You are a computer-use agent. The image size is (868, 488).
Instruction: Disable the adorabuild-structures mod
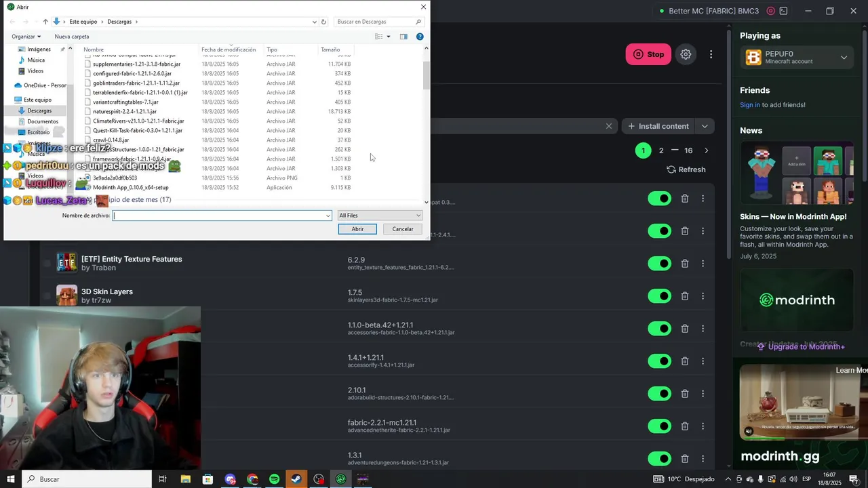pos(659,394)
